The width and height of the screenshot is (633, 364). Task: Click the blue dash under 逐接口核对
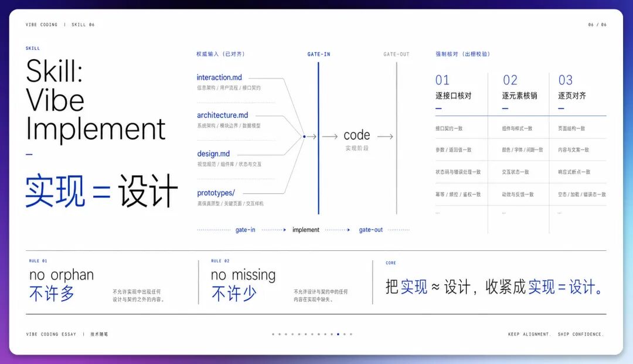pos(439,108)
